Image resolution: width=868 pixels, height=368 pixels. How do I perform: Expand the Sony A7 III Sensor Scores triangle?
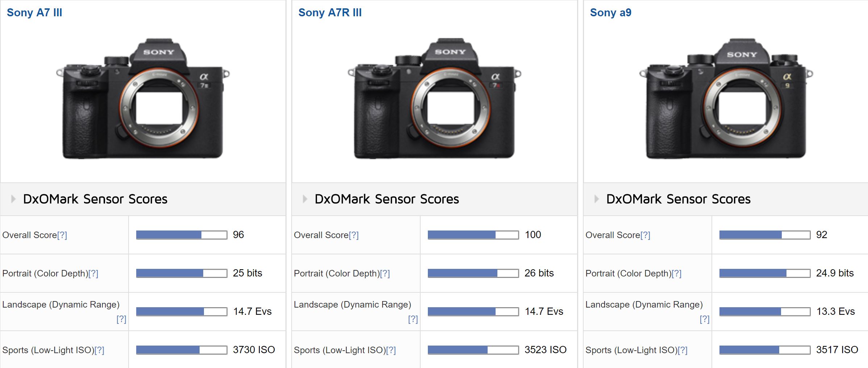pyautogui.click(x=13, y=199)
